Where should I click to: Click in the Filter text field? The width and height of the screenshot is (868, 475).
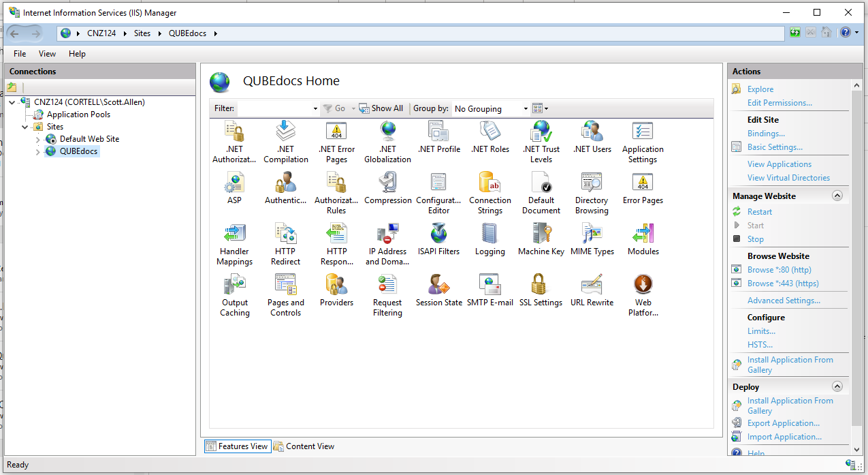click(x=274, y=108)
